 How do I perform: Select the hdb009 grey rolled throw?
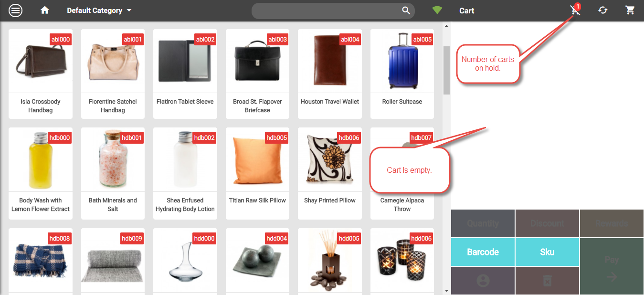click(113, 261)
